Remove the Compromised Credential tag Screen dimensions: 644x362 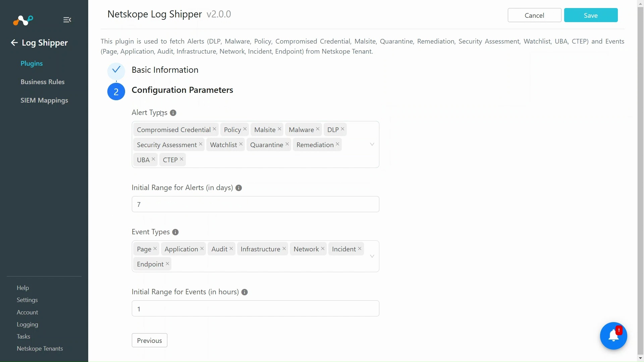(215, 129)
